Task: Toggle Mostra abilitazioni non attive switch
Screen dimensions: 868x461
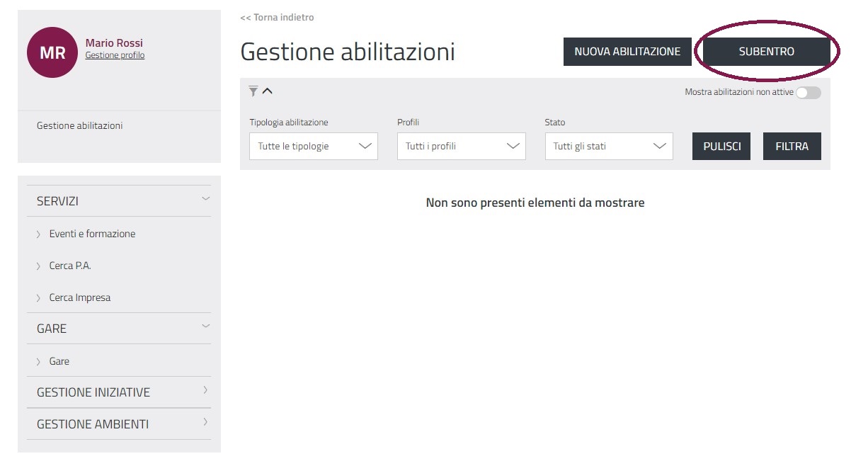Action: pos(808,93)
